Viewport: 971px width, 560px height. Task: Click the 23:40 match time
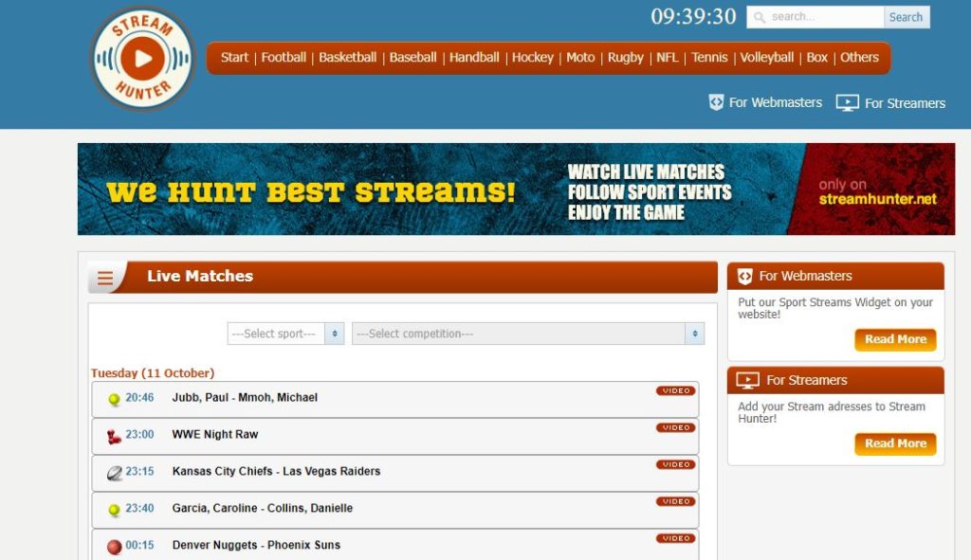pos(139,508)
